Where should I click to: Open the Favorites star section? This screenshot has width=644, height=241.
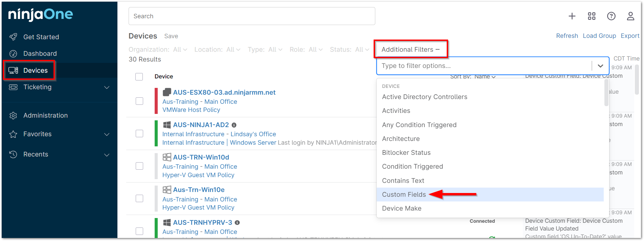[13, 134]
